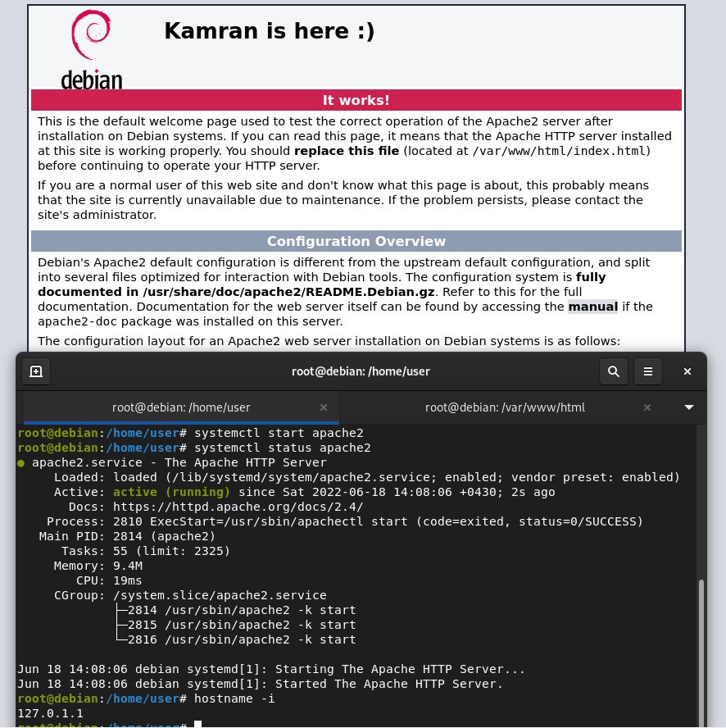
Task: Click the 'Started The Apache HTTP Server.' log line
Action: 260,685
